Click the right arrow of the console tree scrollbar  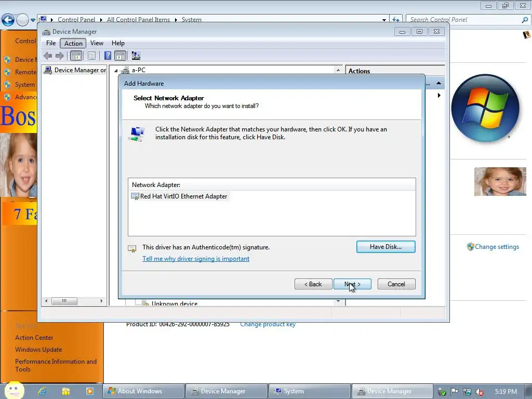[101, 301]
